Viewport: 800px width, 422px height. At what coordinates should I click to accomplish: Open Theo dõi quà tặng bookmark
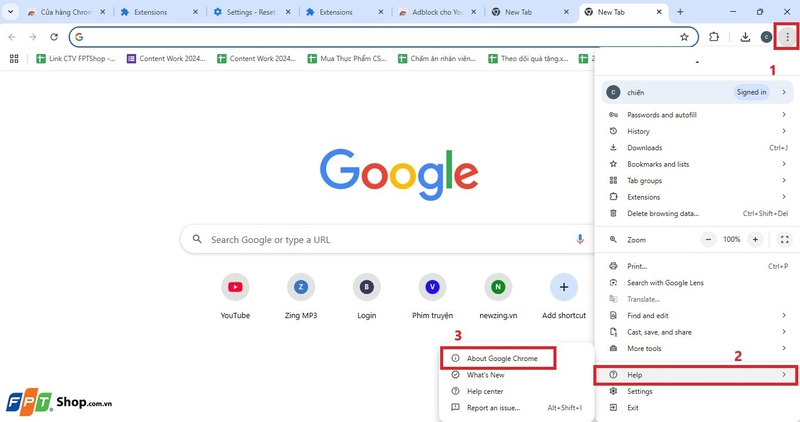[528, 59]
